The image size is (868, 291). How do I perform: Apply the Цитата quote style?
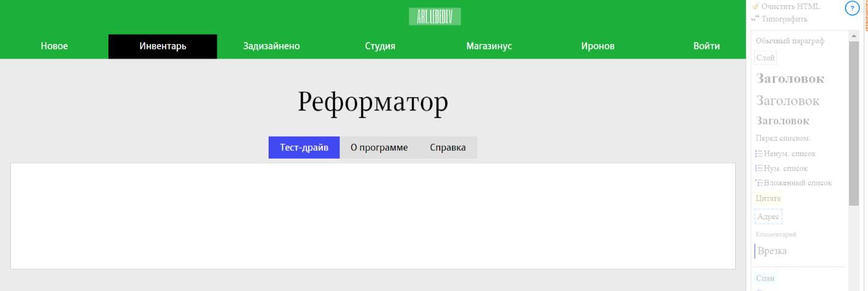(x=767, y=198)
